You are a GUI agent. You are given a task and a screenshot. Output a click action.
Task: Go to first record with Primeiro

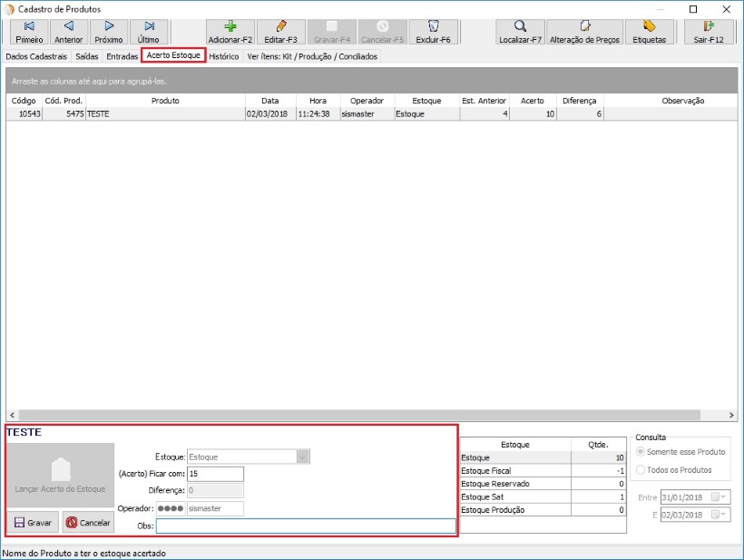pyautogui.click(x=29, y=32)
